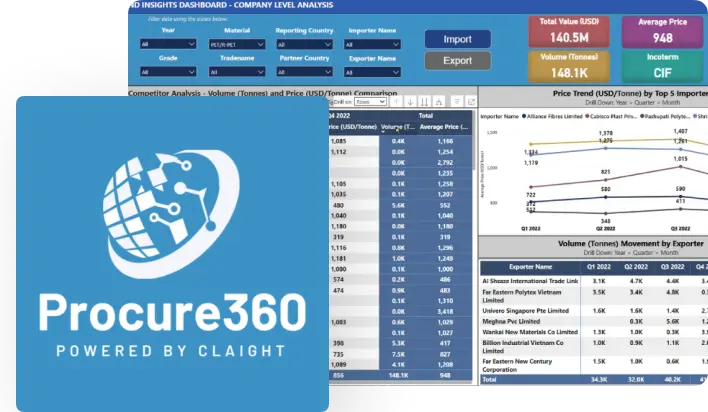Expand the Reporting Country dropdown
708x412 pixels.
tap(305, 44)
